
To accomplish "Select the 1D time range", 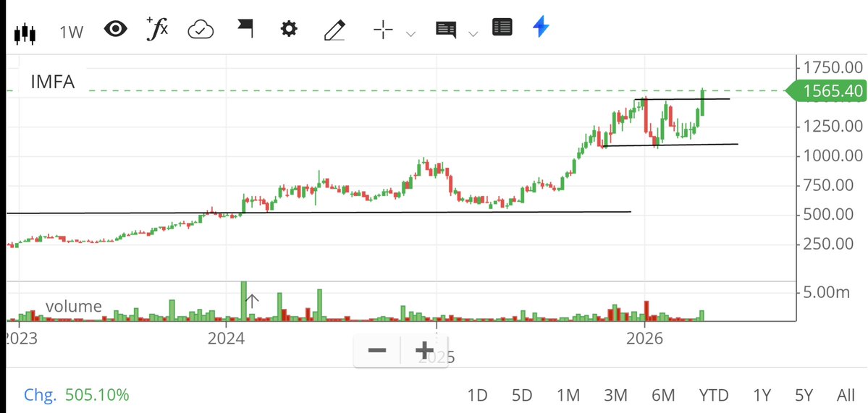I will pos(477,396).
